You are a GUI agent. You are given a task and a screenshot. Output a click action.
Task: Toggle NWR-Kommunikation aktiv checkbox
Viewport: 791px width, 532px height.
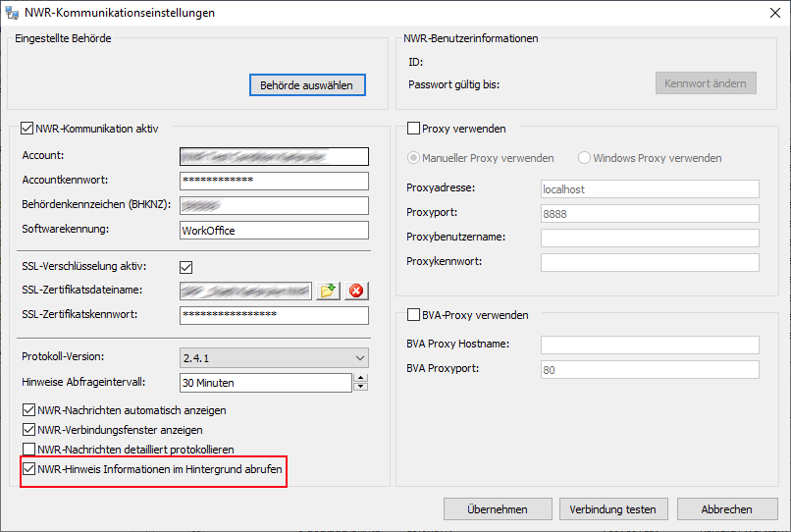27,129
